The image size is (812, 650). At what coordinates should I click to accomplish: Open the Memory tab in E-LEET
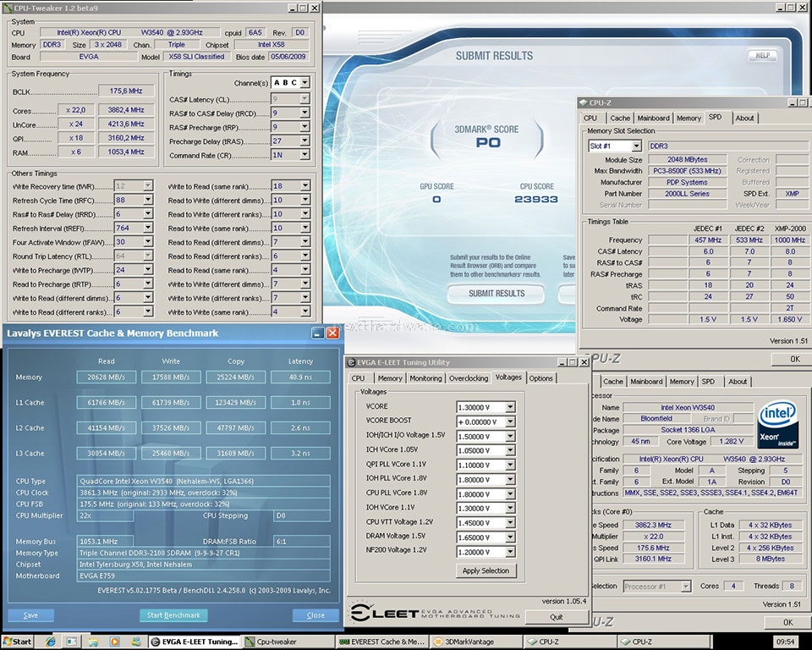click(x=390, y=378)
